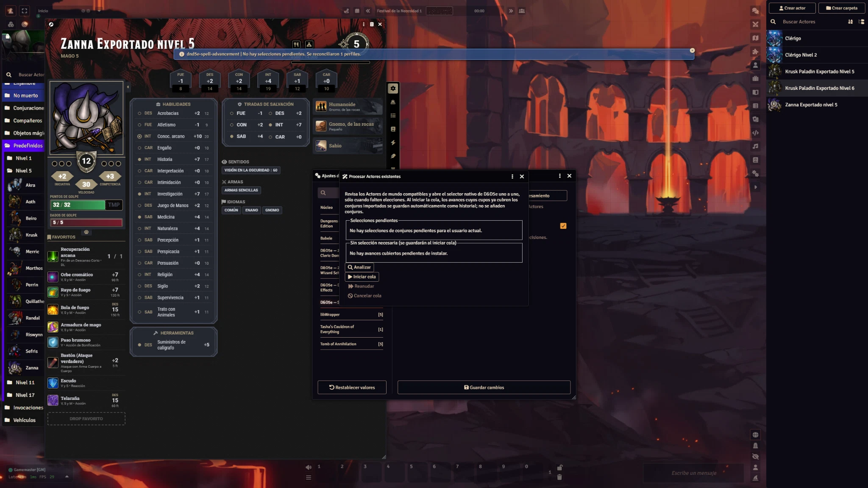This screenshot has width=868, height=488.
Task: Toggle Conoc. arcano skill proficiency marker
Action: (x=139, y=137)
